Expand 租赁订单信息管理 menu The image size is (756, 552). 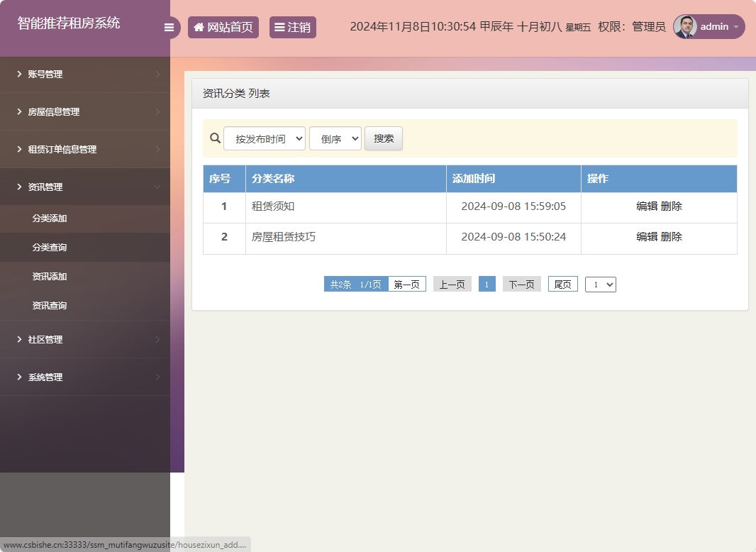[85, 150]
